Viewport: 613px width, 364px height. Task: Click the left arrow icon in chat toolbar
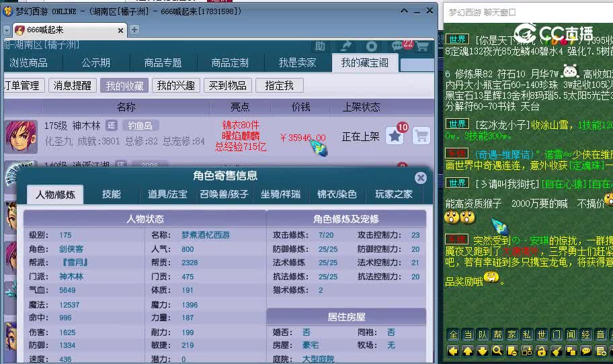pyautogui.click(x=454, y=351)
